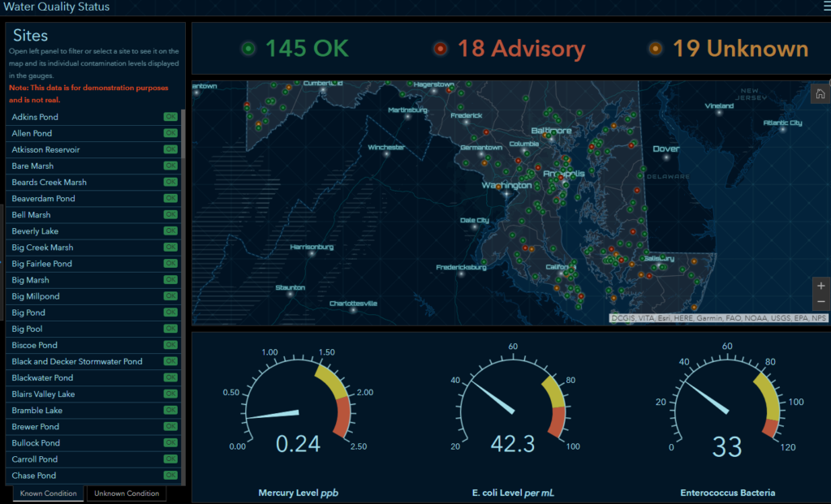Click the green OK indicator dot
Screen dimensions: 831x504
(x=249, y=49)
